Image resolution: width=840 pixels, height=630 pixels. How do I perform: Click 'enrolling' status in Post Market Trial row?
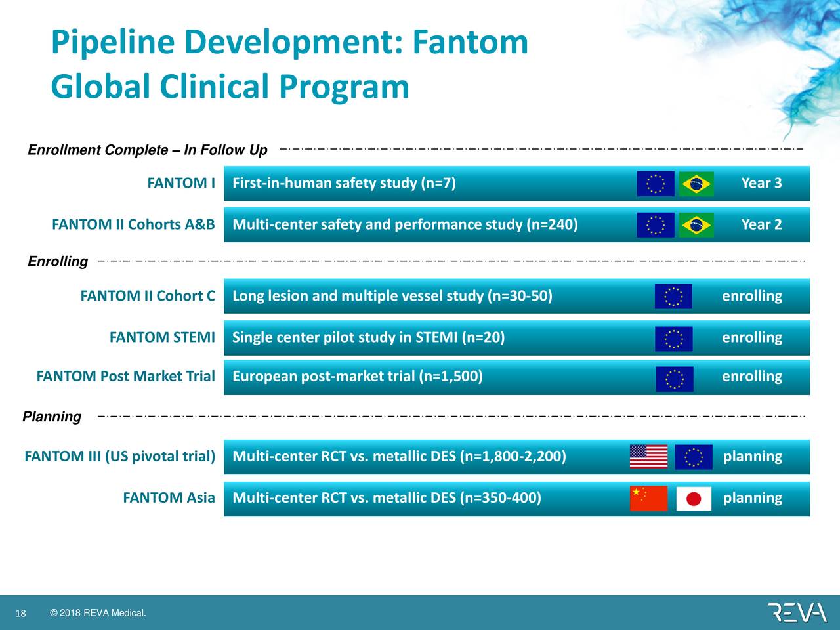(752, 377)
